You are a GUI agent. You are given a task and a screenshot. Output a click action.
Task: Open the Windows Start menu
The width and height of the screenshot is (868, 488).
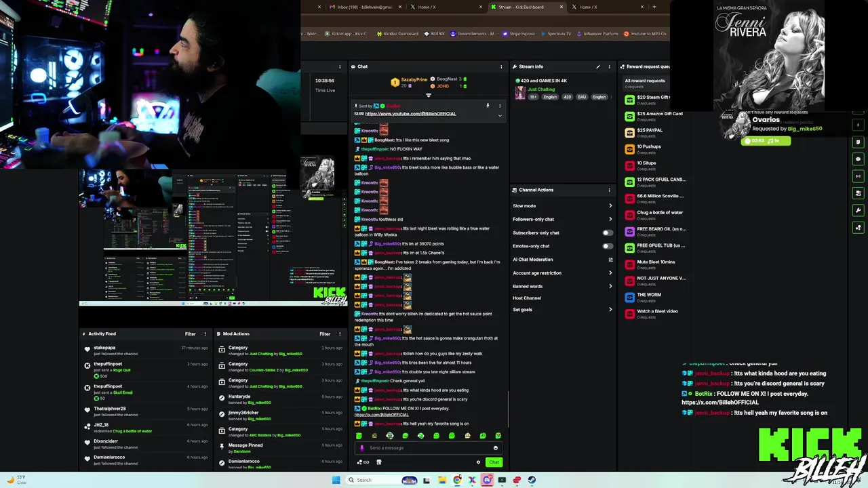tap(336, 480)
